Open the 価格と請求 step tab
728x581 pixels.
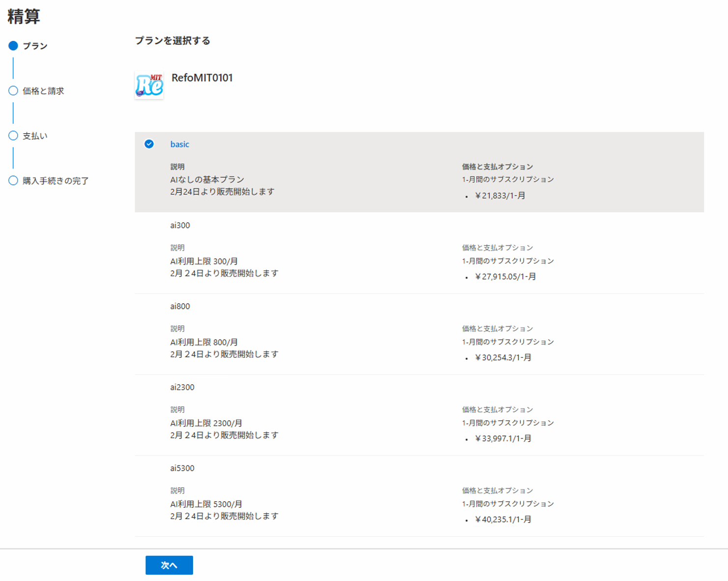click(44, 90)
